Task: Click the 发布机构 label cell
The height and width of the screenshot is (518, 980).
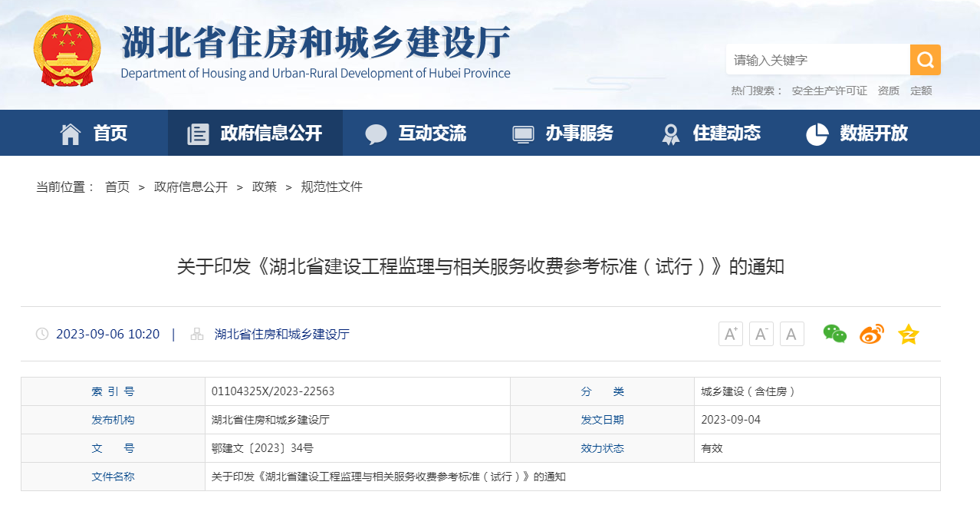Action: [113, 420]
